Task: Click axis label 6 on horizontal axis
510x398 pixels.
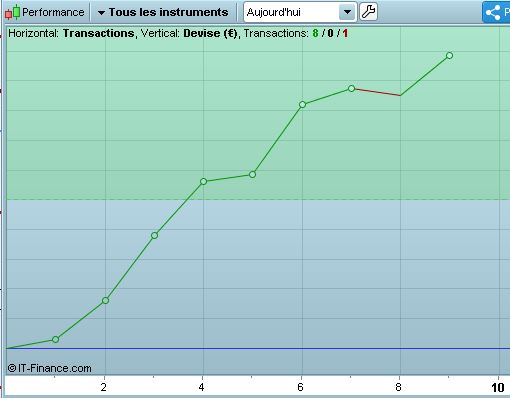Action: pos(300,387)
